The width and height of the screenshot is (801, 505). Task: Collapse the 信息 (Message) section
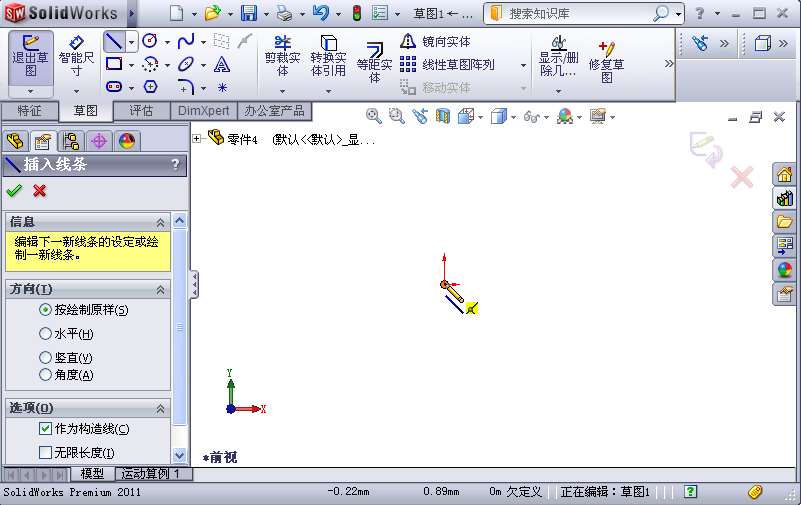[x=160, y=223]
